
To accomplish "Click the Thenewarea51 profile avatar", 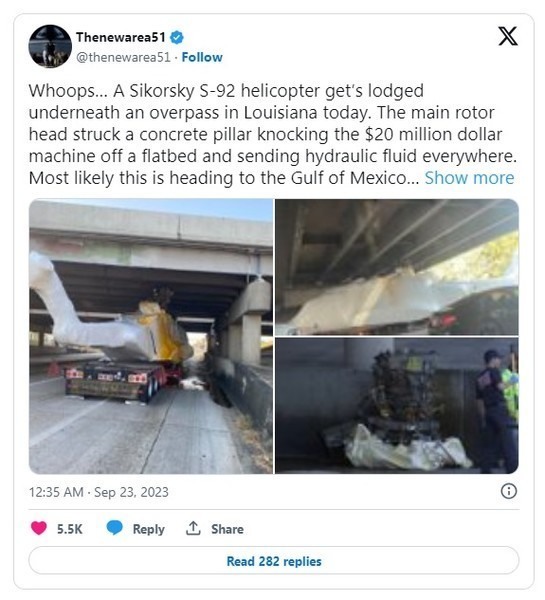I will coord(50,46).
